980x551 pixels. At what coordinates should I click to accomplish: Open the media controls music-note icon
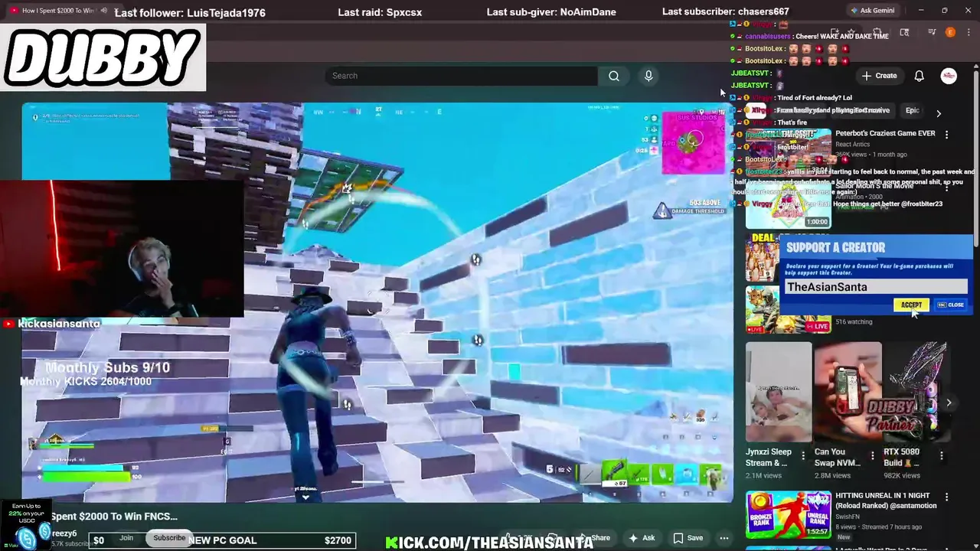click(932, 32)
